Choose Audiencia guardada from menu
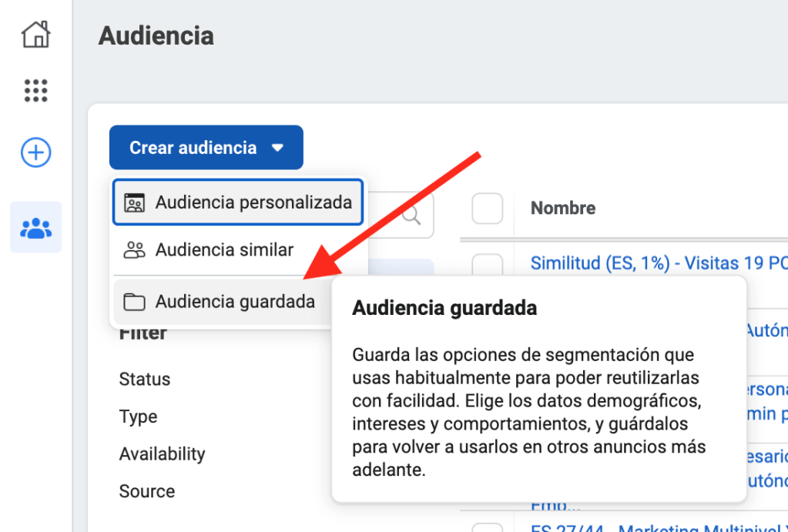788x532 pixels. click(x=223, y=302)
